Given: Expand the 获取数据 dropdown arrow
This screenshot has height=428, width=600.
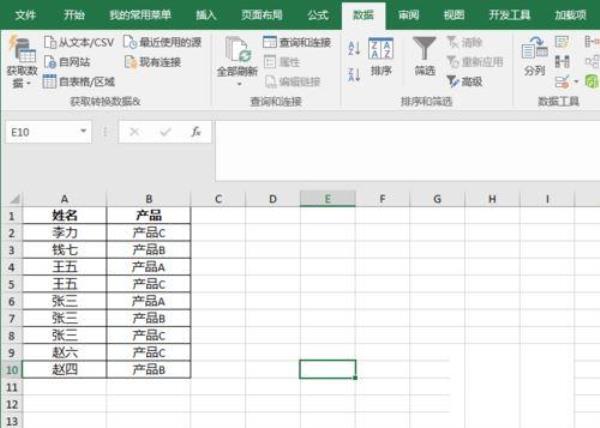Looking at the screenshot, I should (29, 83).
